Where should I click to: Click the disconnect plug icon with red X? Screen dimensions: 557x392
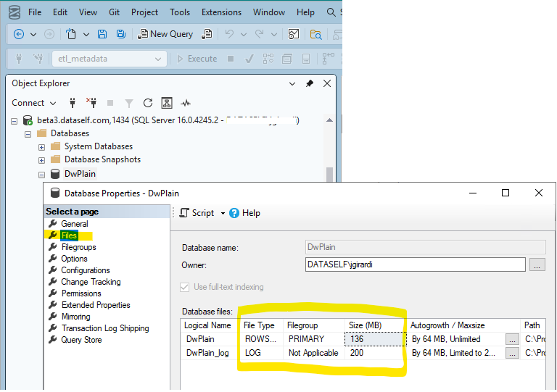pos(91,103)
